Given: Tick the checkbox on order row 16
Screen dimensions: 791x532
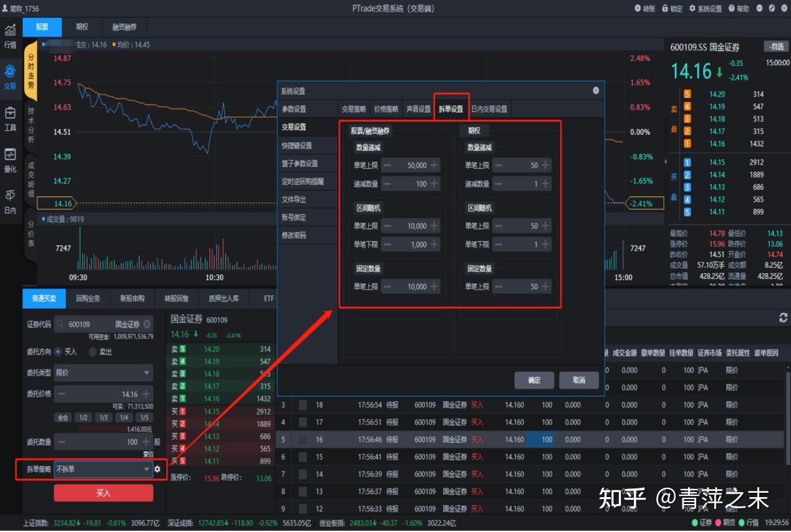Looking at the screenshot, I should (303, 439).
